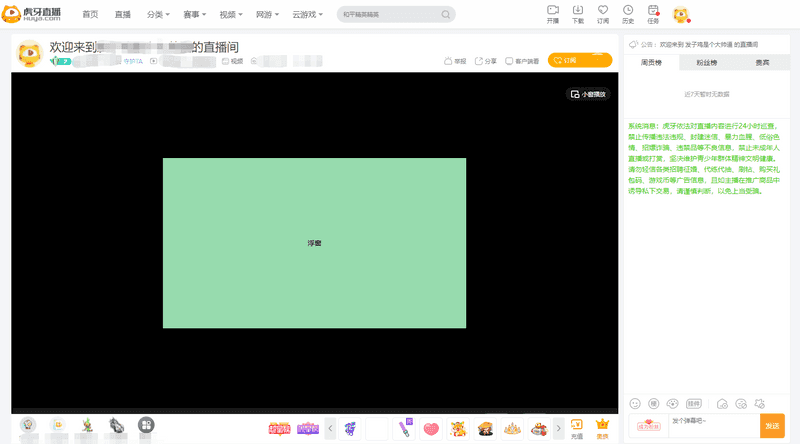Viewport: 800px width, 444px height.
Task: Switch to the 贵宾 tab
Action: click(x=762, y=63)
